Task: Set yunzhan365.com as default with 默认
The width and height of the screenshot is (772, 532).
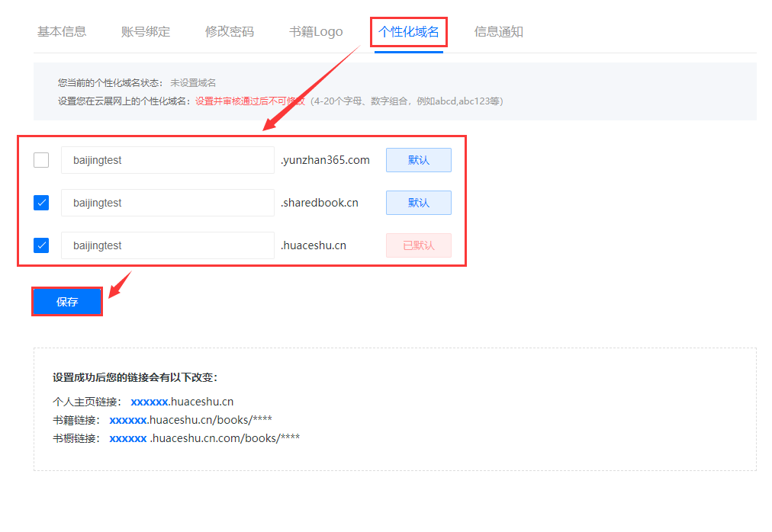Action: (x=418, y=160)
